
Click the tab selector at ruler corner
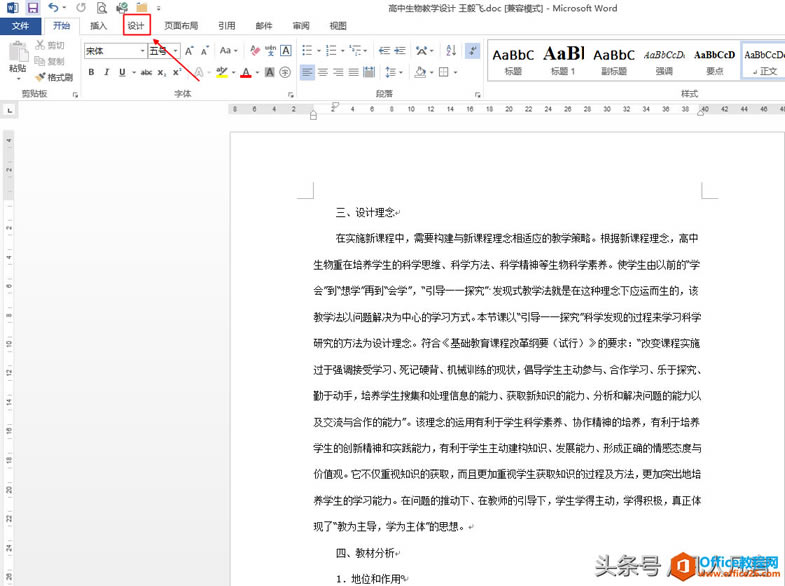coord(10,110)
